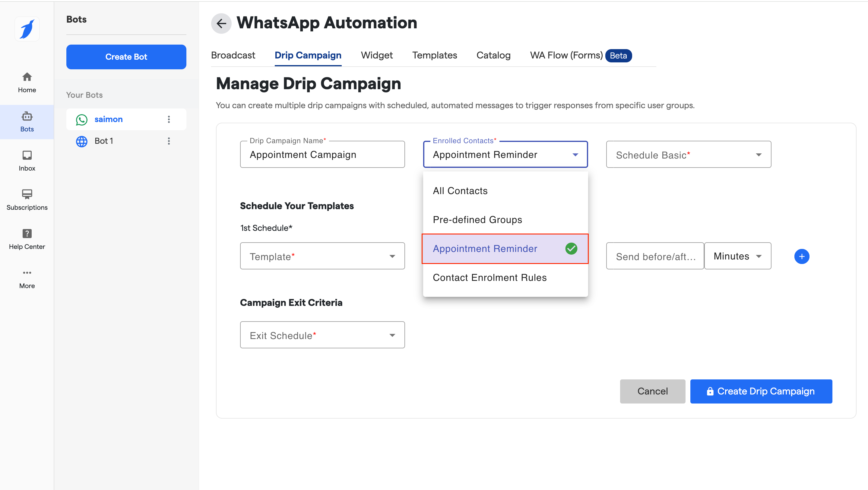This screenshot has height=490, width=868.
Task: Open kebab menu for saimon bot
Action: point(169,119)
